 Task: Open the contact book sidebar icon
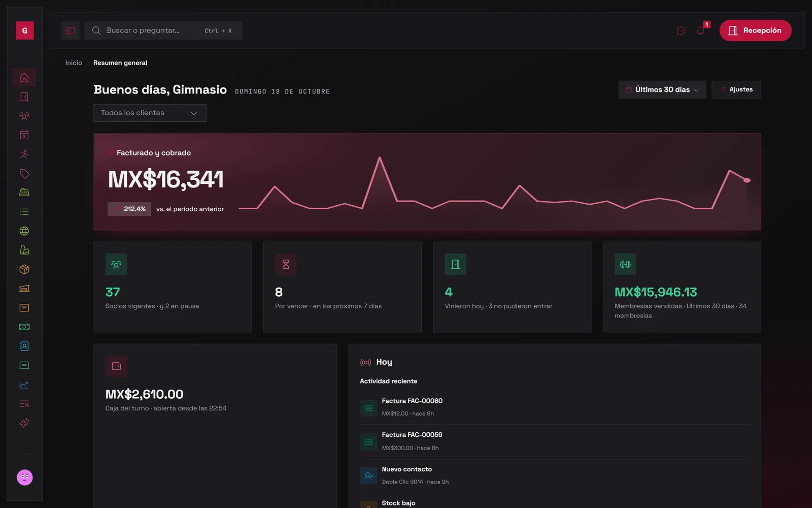(24, 346)
